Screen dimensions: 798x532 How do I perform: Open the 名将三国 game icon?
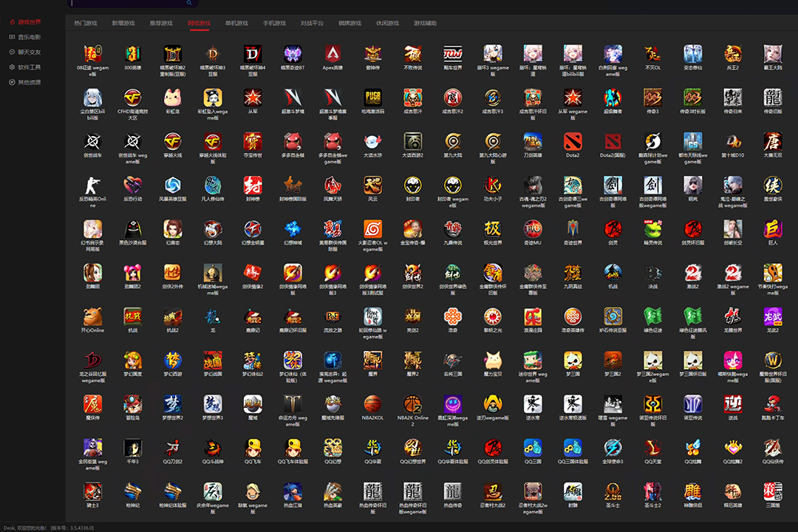(x=453, y=360)
